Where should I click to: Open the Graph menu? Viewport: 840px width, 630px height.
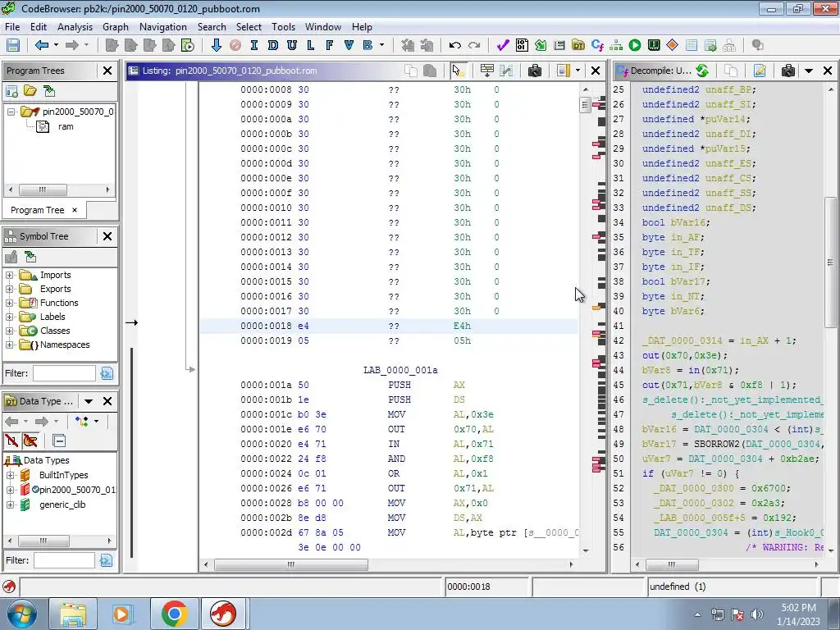tap(116, 27)
